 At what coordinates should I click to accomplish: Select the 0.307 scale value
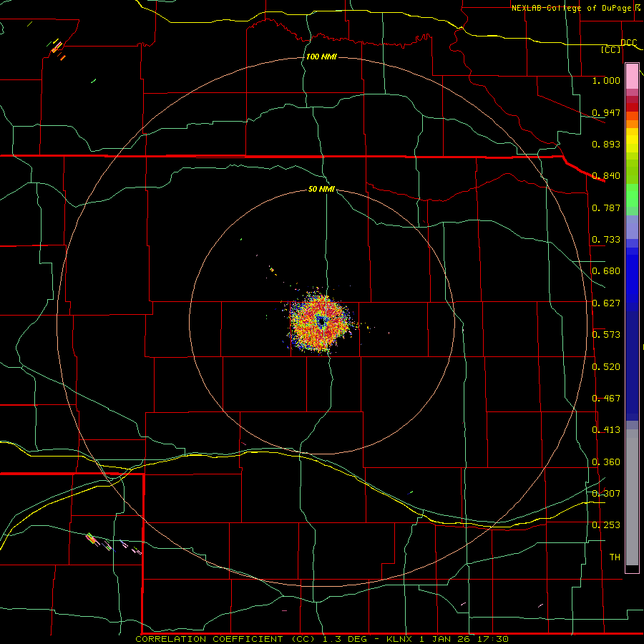(606, 494)
